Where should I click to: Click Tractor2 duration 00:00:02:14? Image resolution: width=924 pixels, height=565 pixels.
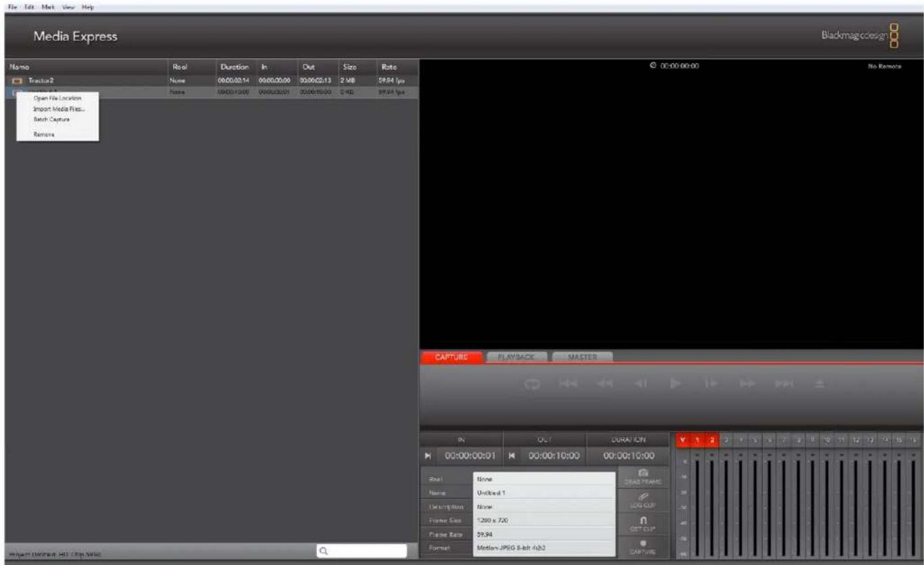[x=235, y=80]
